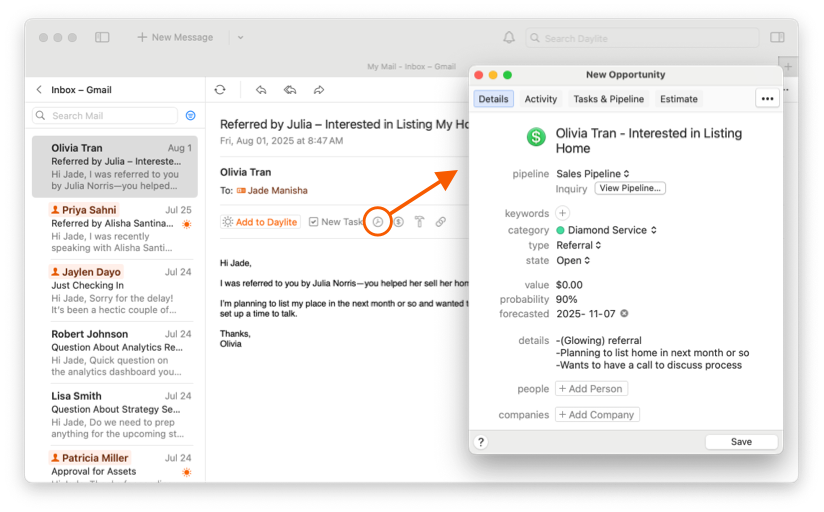Viewport: 824px width, 512px height.
Task: Forward the email using the forward arrow
Action: 319,90
